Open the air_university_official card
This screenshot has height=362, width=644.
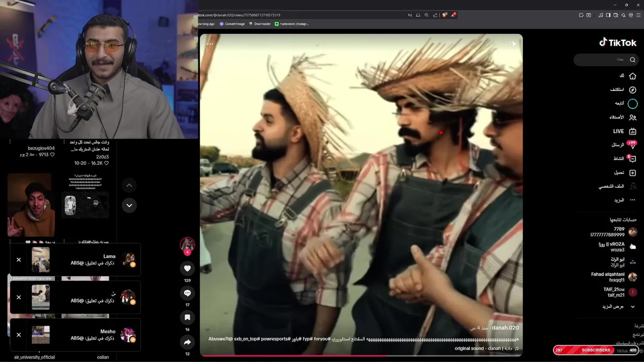(34, 357)
